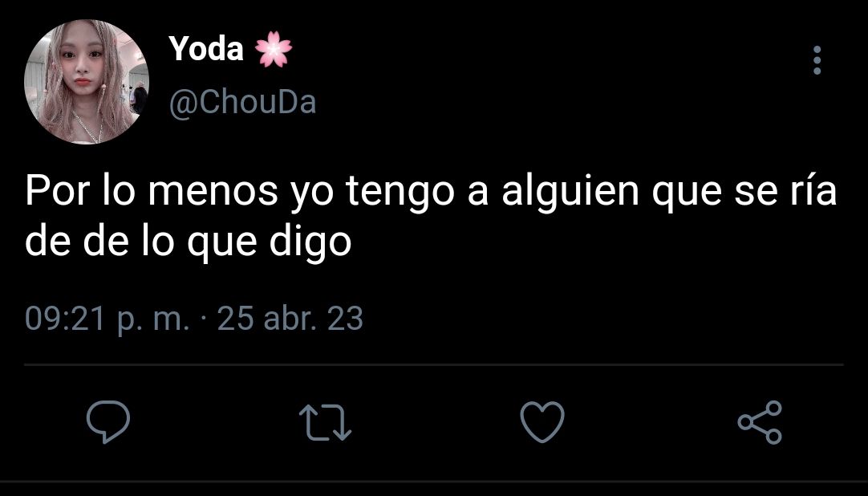Mark the tweet as favorite with the heart
This screenshot has width=868, height=496.
coord(542,422)
